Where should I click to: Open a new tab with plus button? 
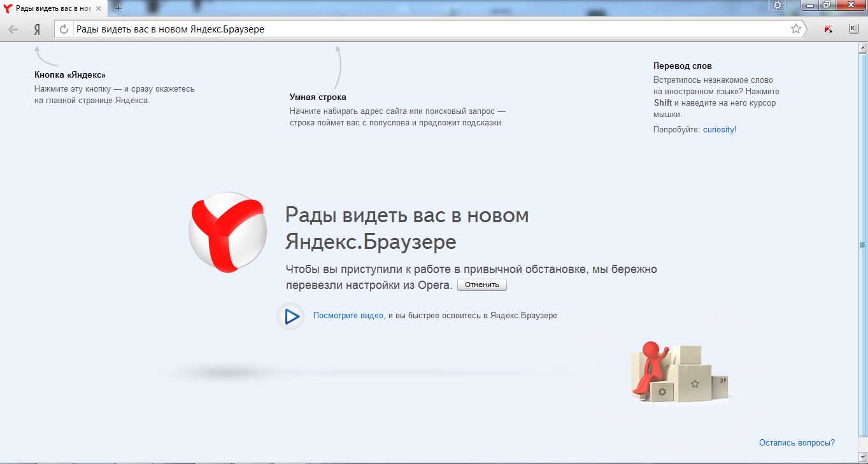118,8
